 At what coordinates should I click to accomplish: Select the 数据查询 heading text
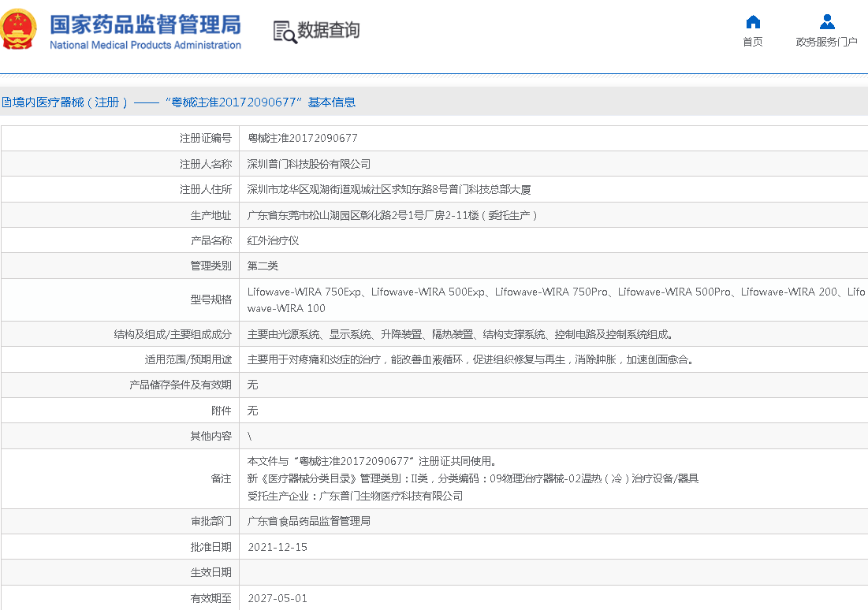329,31
